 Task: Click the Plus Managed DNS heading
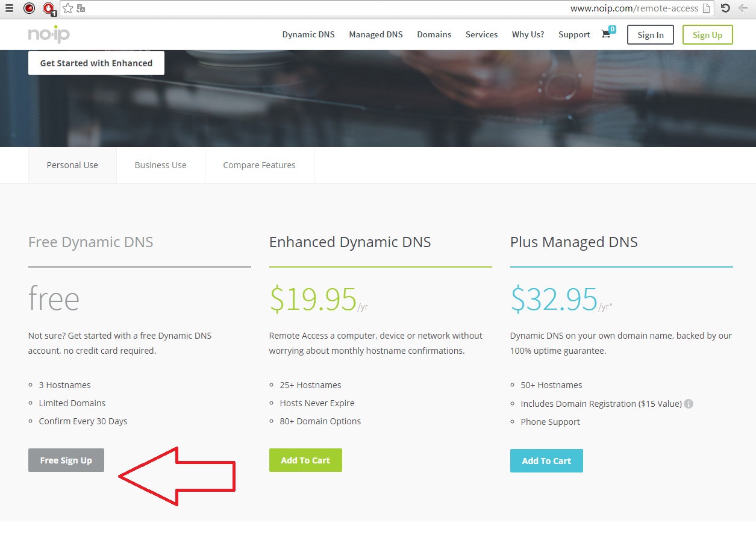pos(574,242)
